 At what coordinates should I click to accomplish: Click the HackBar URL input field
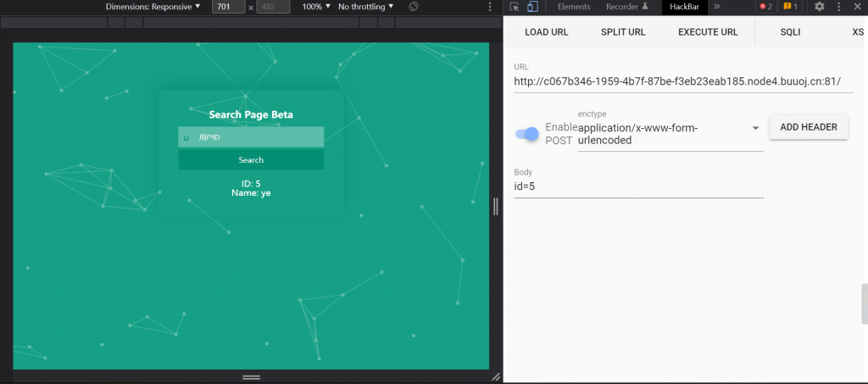point(682,81)
